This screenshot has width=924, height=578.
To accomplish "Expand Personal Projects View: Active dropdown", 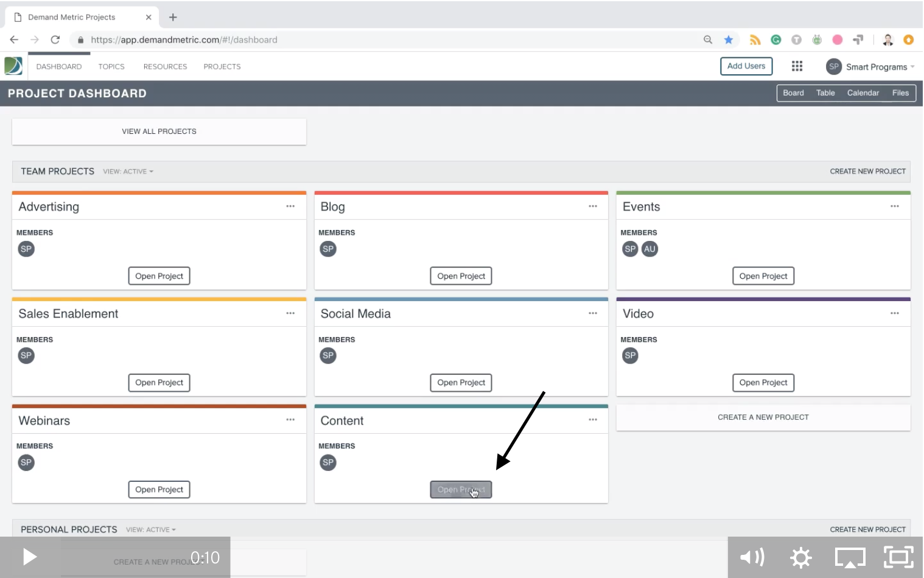I will 151,530.
